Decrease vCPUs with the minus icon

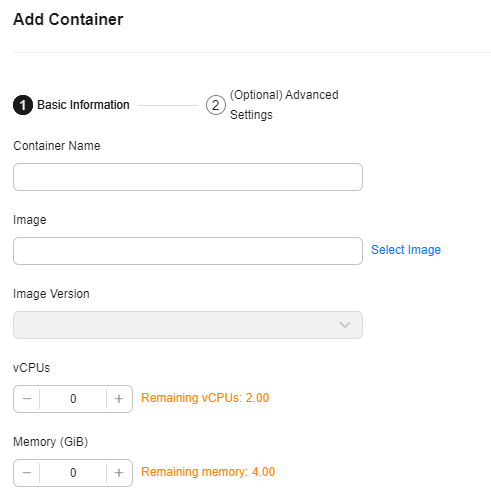(27, 399)
